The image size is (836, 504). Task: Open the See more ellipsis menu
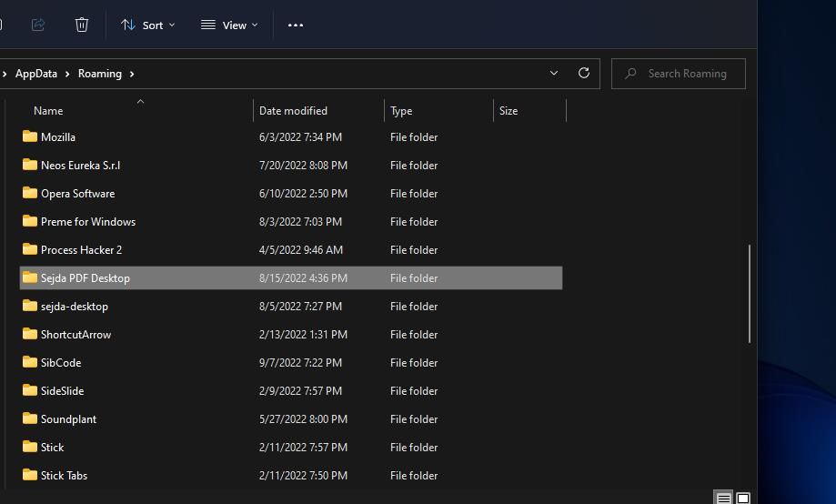tap(296, 25)
